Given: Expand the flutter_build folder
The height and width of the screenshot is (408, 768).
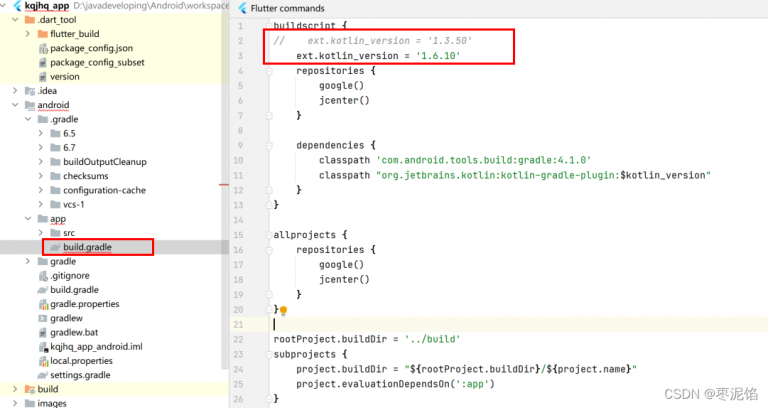Looking at the screenshot, I should [27, 33].
